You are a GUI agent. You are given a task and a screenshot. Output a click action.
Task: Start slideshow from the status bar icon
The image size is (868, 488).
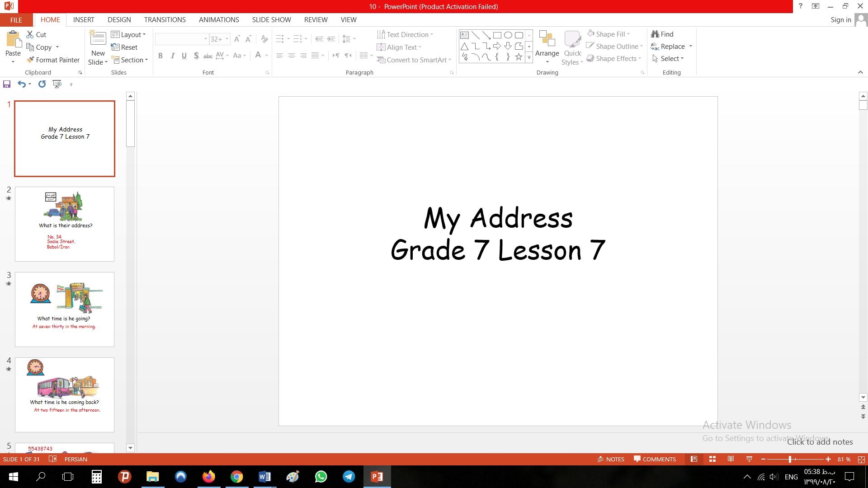click(x=749, y=459)
